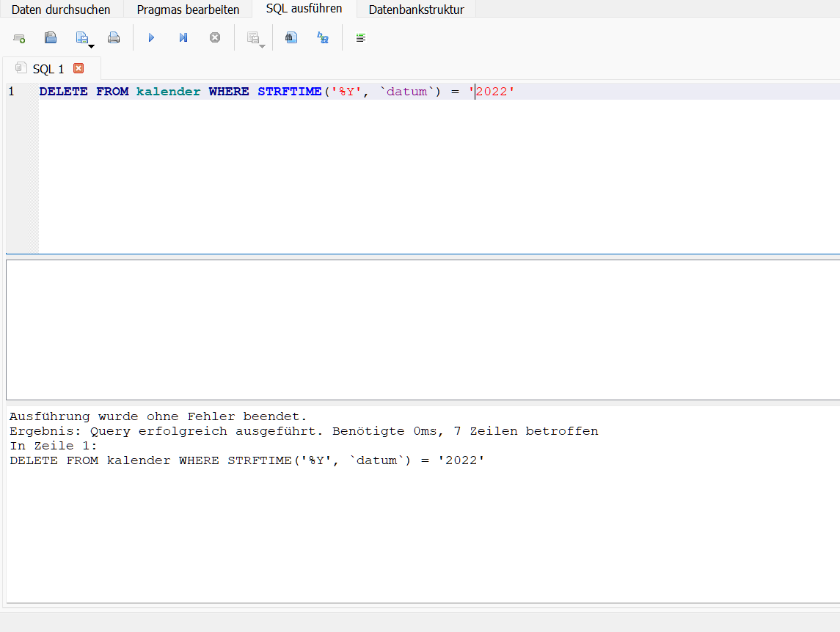This screenshot has height=632, width=840.
Task: Open the Pragmas bearbeiten tab
Action: (188, 10)
